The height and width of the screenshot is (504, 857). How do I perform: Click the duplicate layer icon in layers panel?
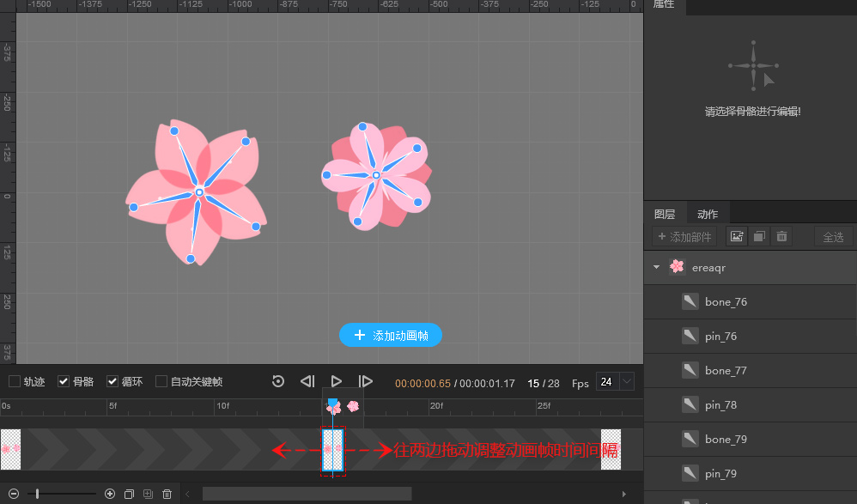759,236
